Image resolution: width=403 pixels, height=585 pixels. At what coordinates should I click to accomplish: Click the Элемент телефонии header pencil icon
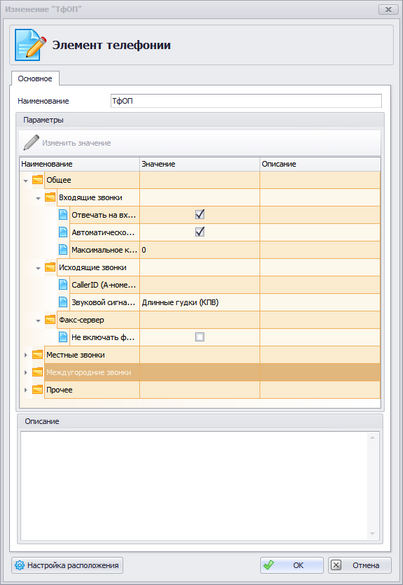point(30,45)
